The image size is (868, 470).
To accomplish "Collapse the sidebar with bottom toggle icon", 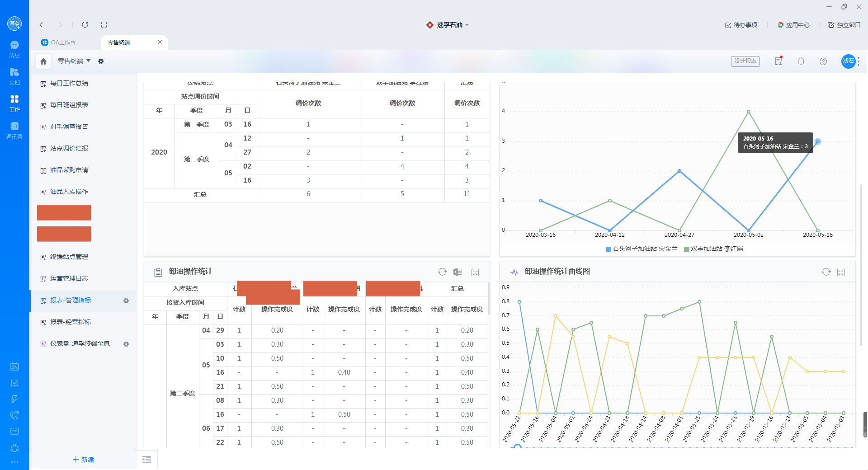I will (x=146, y=460).
